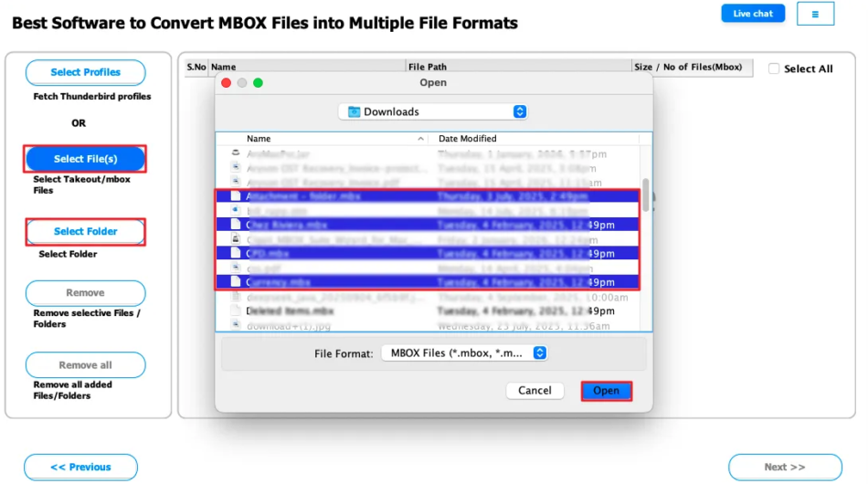Select the Chez Riviera.mbx file row
Viewport: 868px width, 484px height.
pos(428,225)
